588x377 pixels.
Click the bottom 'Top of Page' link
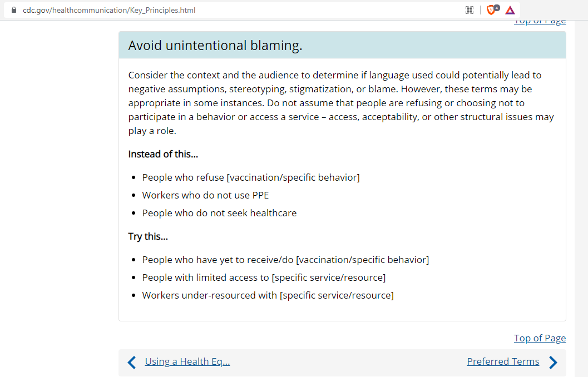click(x=540, y=338)
